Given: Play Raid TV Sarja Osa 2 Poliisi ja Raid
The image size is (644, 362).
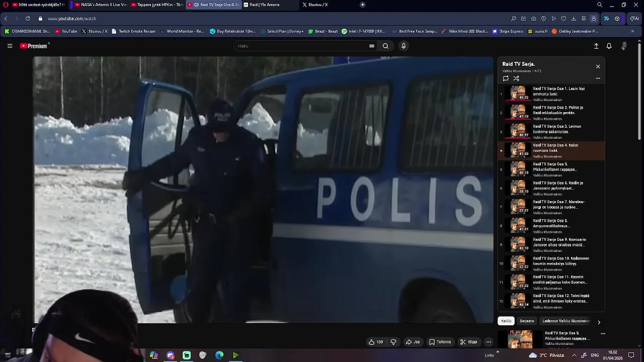Looking at the screenshot, I should tap(551, 113).
